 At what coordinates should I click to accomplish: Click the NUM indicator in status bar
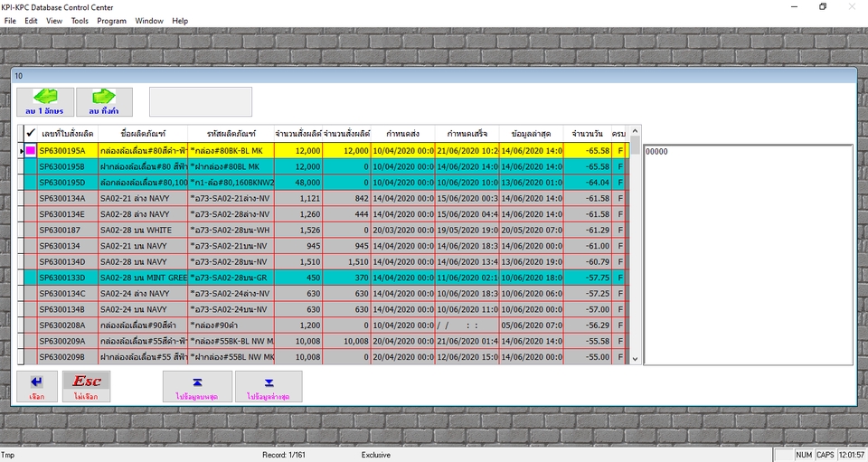coord(804,455)
